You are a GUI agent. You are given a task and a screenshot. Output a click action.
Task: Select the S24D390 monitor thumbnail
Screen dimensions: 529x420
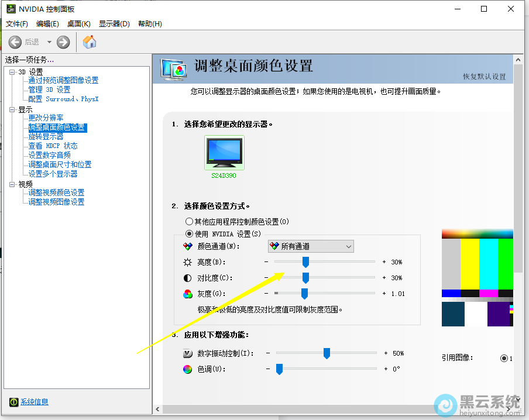(x=224, y=152)
